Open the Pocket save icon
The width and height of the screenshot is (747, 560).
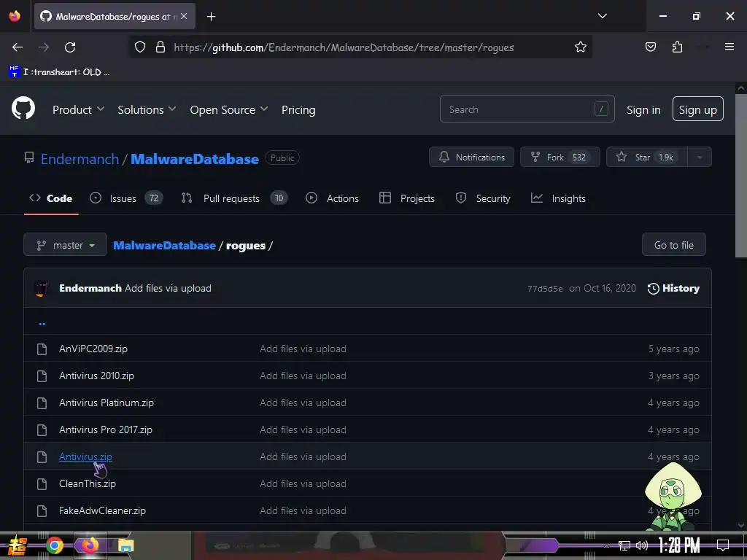pos(650,47)
